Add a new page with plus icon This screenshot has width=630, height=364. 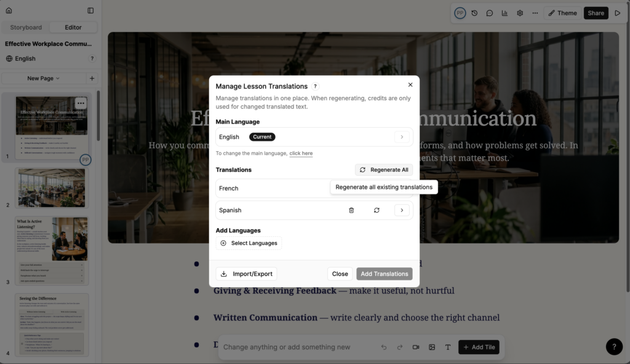pos(92,78)
